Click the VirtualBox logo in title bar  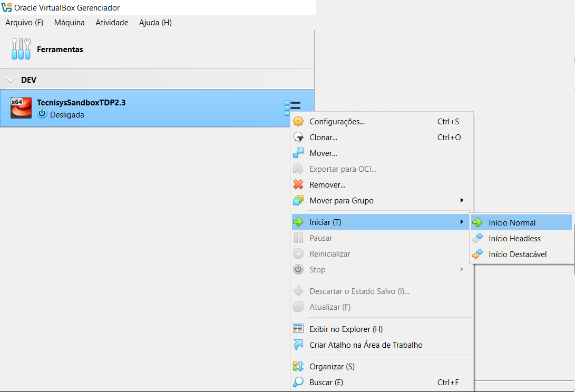point(7,7)
